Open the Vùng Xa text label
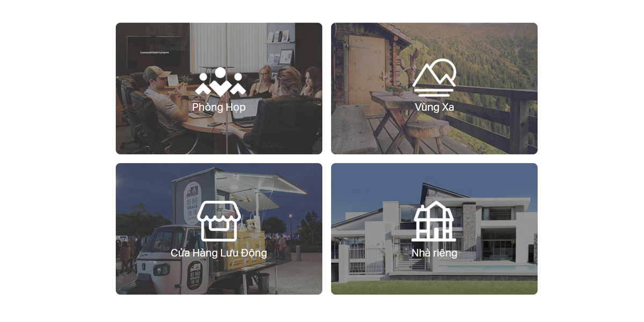 434,107
